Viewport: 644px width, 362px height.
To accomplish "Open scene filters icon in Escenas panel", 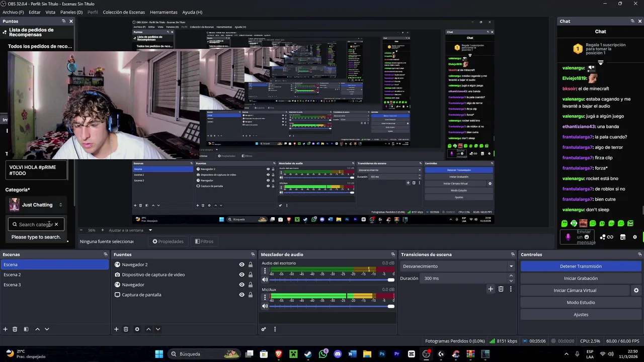I will coord(26,329).
